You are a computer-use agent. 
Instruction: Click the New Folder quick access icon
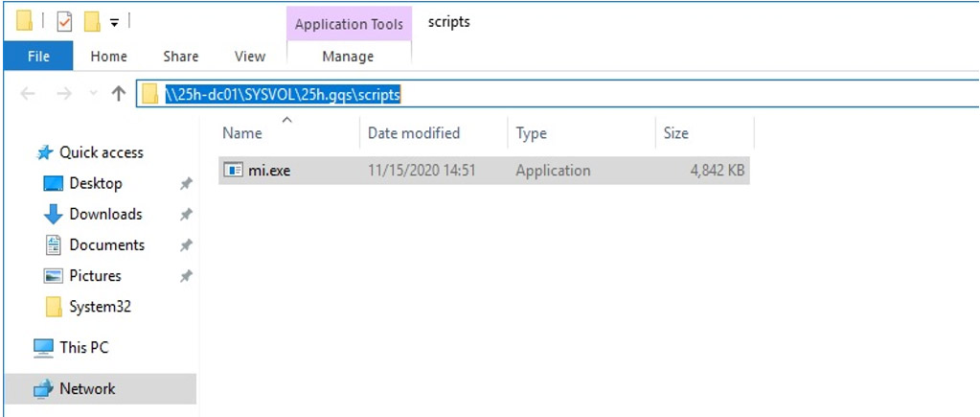click(92, 21)
